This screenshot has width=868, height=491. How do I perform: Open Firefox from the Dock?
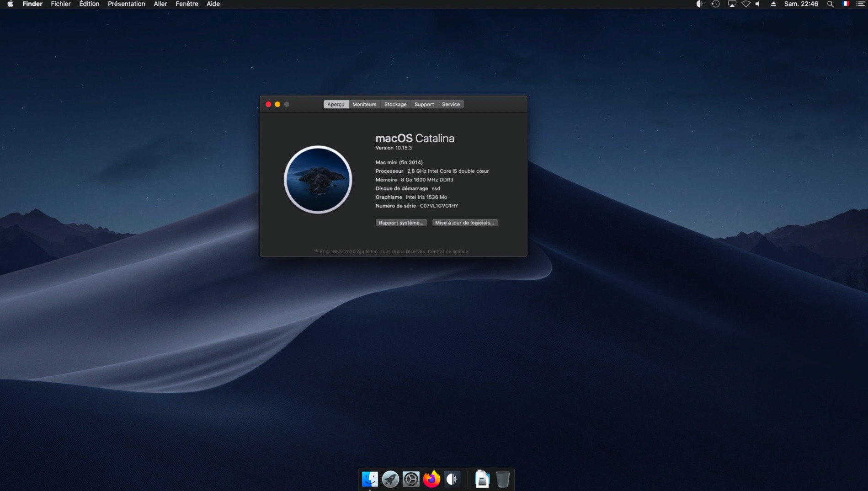[x=431, y=479]
